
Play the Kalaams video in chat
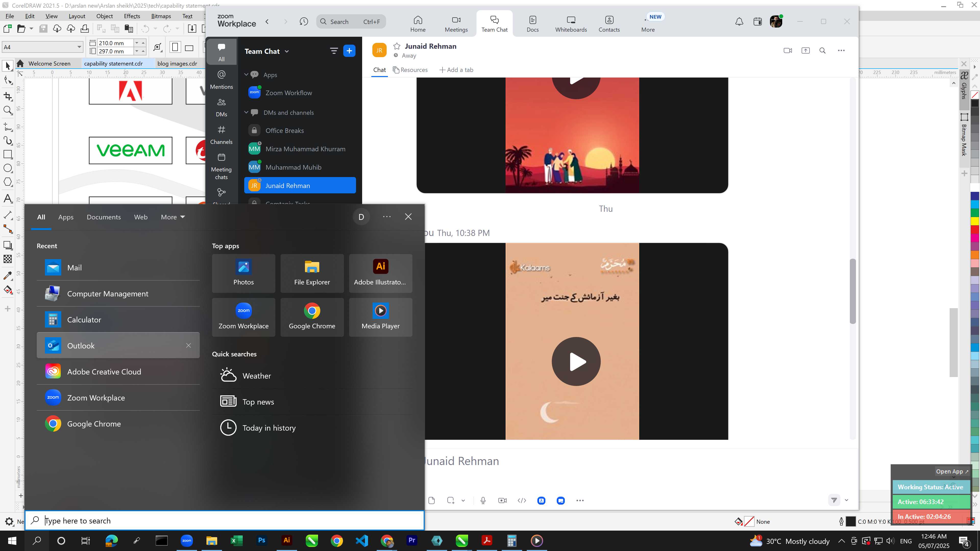576,361
